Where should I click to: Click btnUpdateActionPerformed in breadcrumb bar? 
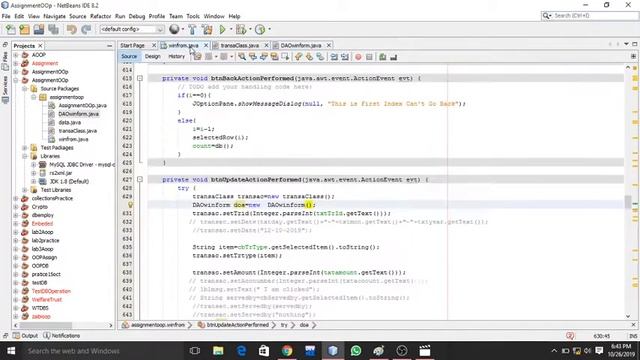tap(237, 325)
